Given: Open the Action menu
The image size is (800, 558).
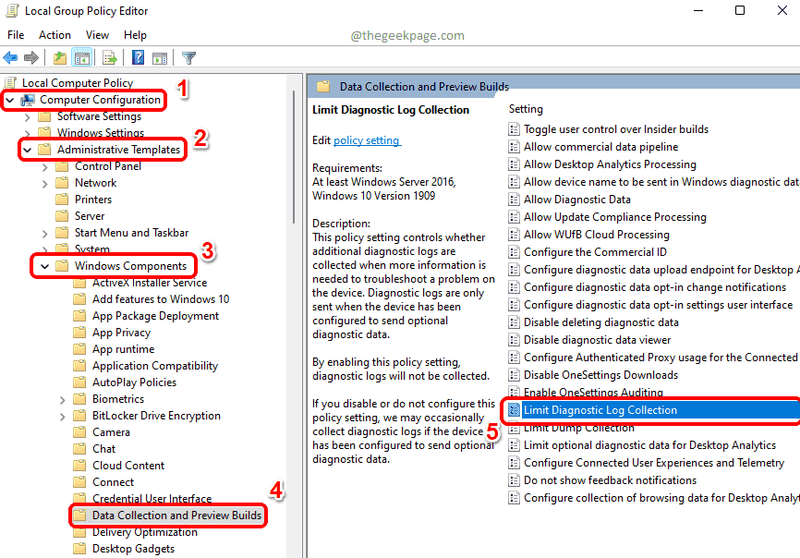Looking at the screenshot, I should (x=55, y=35).
